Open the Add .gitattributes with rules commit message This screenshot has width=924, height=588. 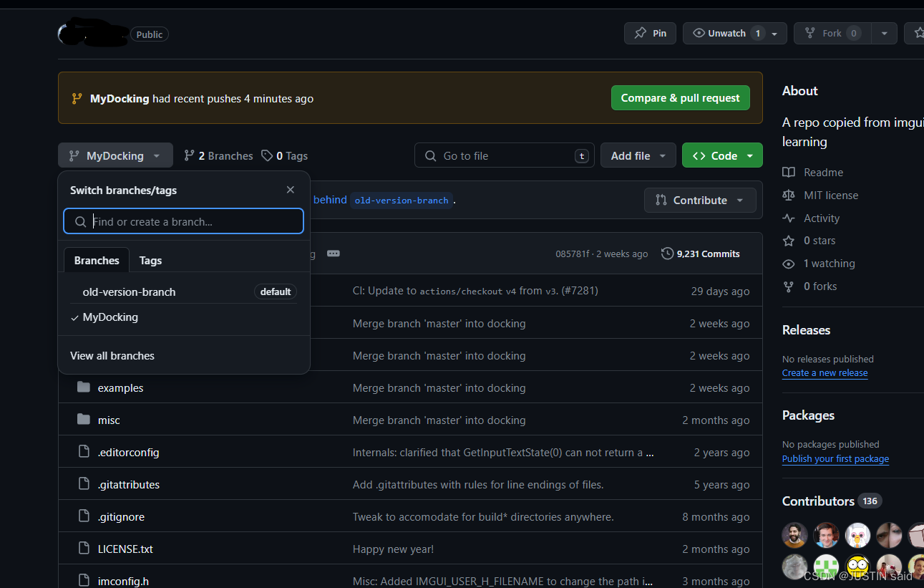point(478,484)
